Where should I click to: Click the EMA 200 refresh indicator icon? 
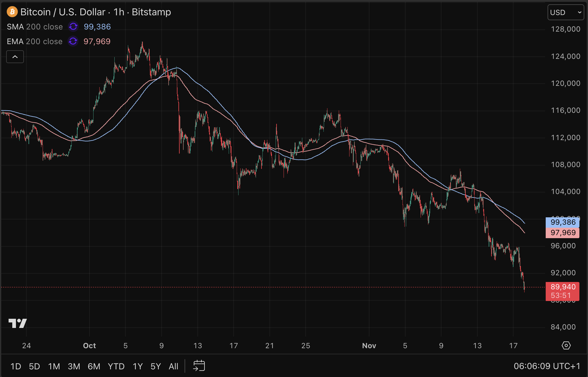pyautogui.click(x=73, y=41)
